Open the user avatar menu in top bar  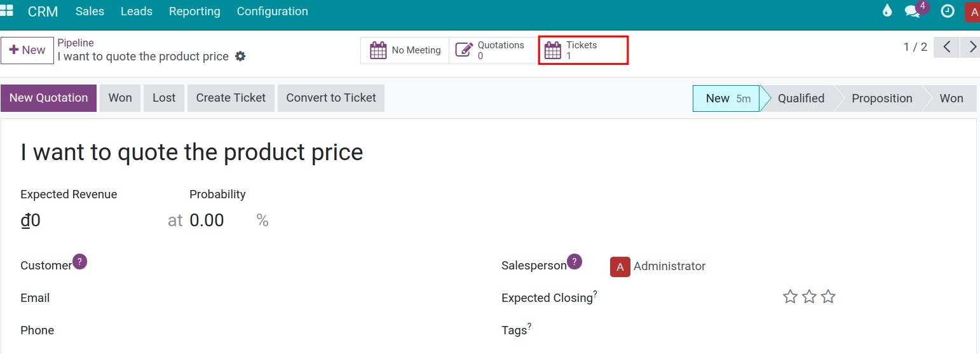tap(972, 11)
